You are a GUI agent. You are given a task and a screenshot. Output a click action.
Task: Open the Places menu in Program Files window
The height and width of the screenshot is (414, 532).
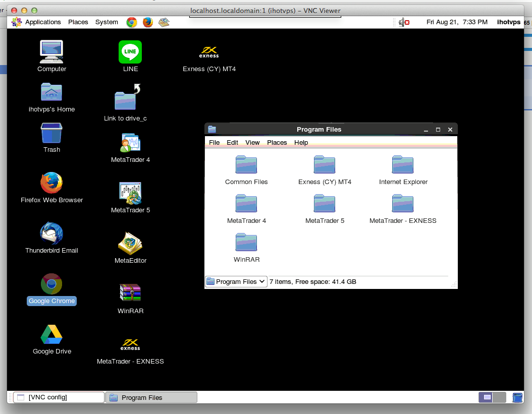coord(277,143)
